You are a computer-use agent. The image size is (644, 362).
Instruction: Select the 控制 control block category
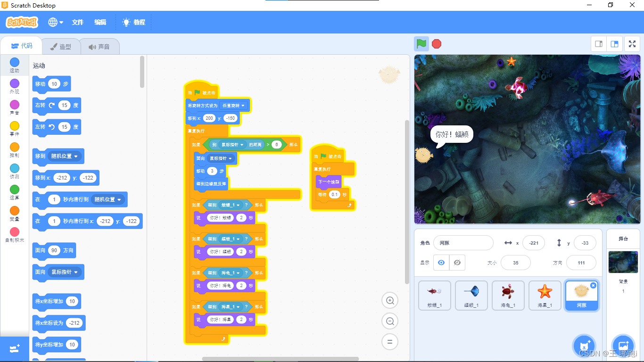(15, 150)
